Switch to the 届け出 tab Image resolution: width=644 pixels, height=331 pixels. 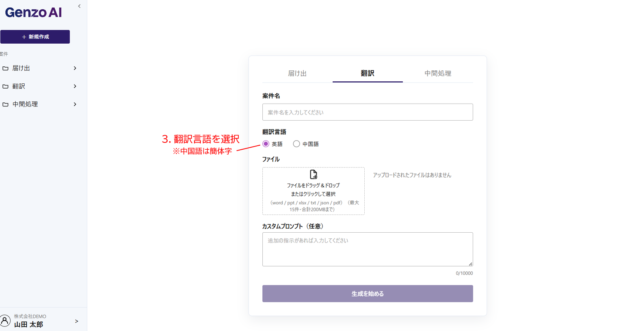pyautogui.click(x=297, y=74)
